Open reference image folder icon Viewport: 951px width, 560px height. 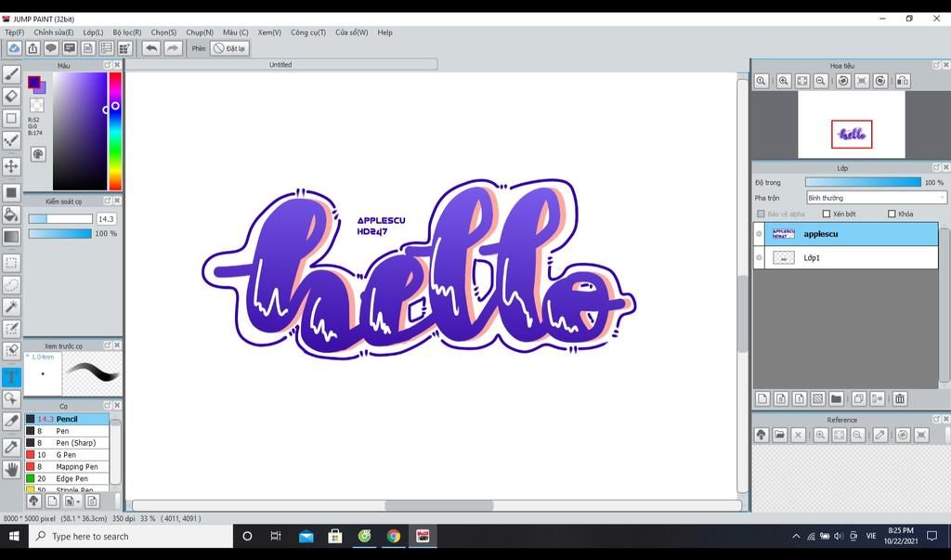(x=779, y=435)
